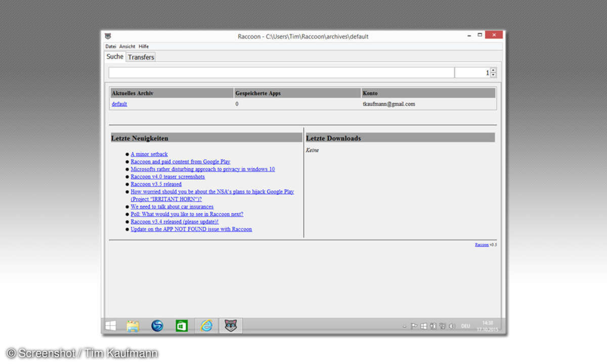Open 'Raccoon and paid content from Google Play'

coord(181,162)
